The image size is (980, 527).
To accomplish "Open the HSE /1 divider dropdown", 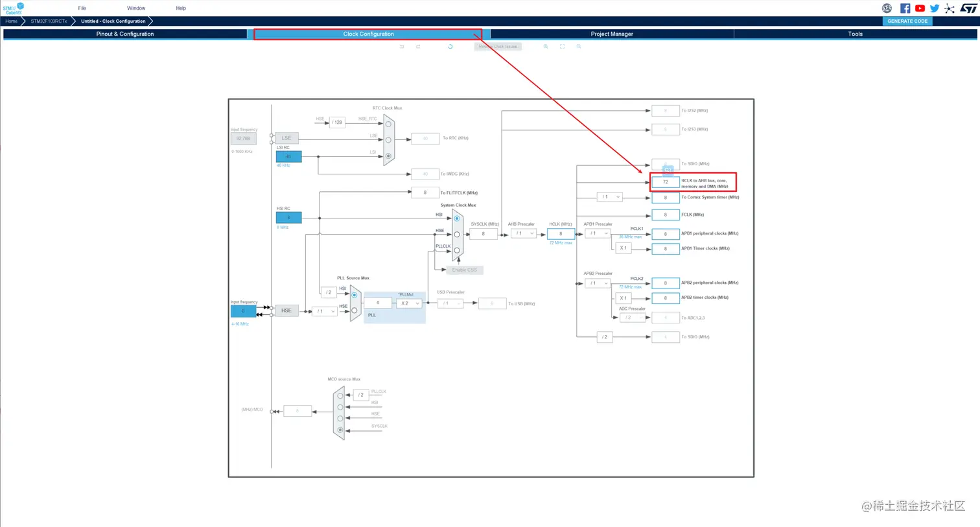I will pyautogui.click(x=325, y=311).
